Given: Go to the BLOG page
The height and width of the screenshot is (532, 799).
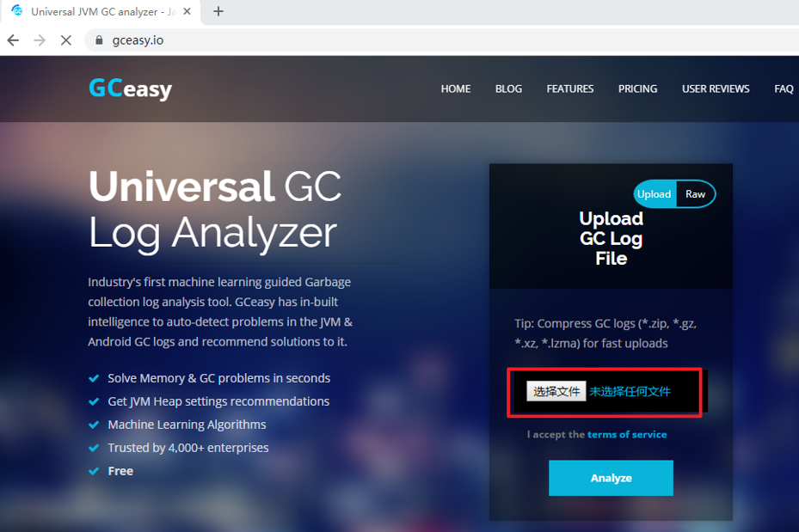Looking at the screenshot, I should click(x=508, y=89).
